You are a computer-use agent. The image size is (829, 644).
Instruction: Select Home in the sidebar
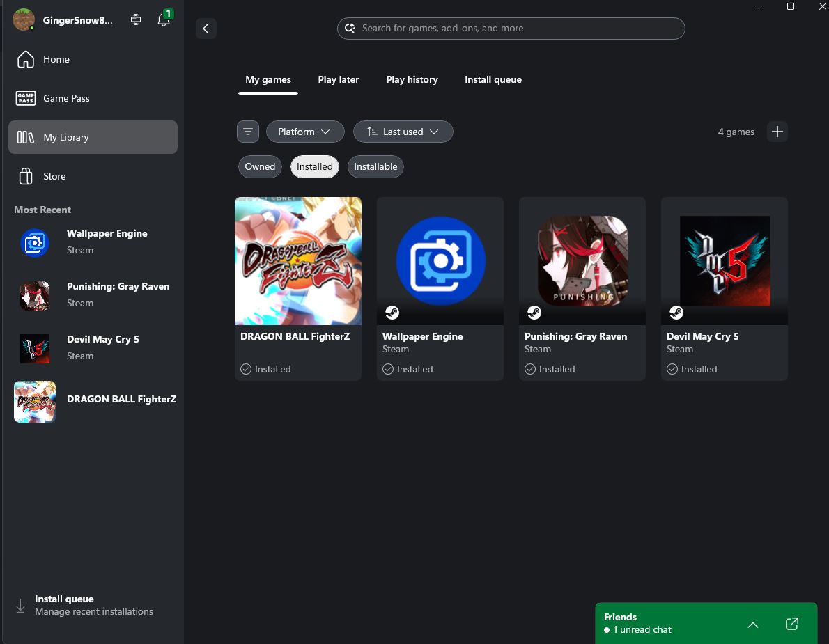click(93, 59)
